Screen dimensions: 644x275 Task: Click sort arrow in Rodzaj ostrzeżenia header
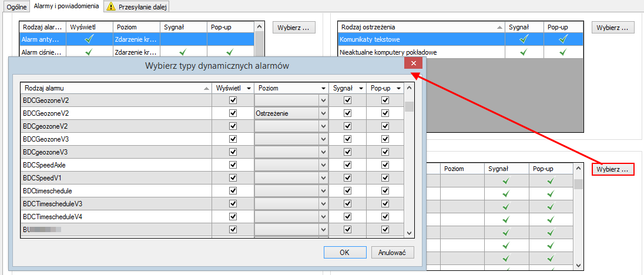(x=500, y=27)
